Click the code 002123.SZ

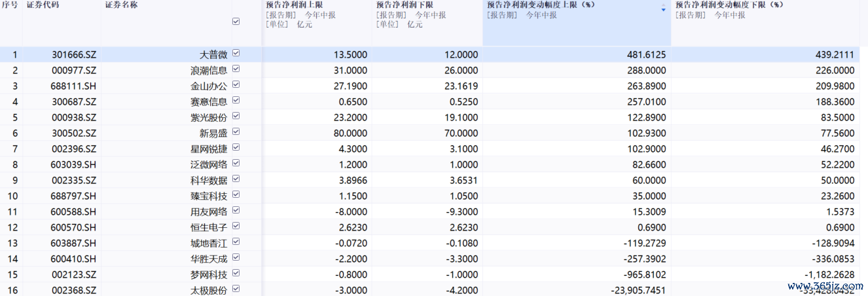pos(74,274)
